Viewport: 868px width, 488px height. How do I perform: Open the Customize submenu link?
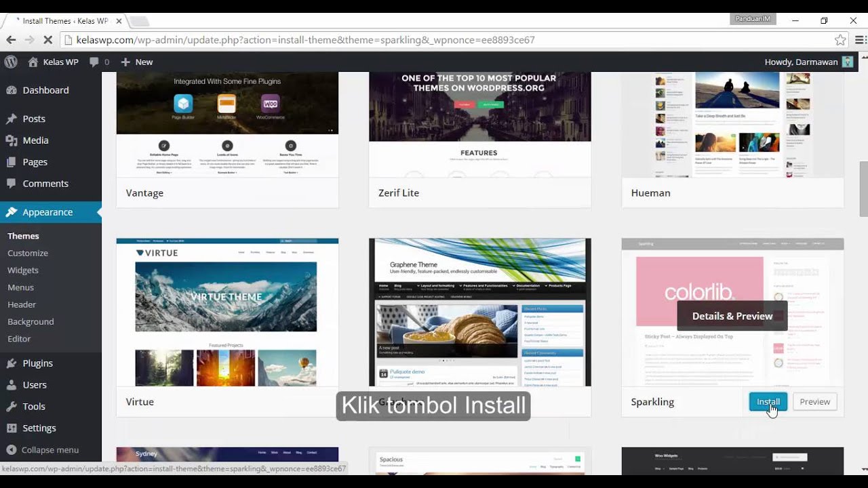click(x=28, y=253)
